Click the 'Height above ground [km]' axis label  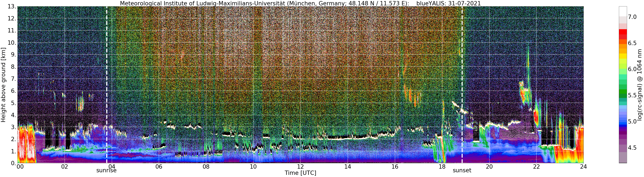3,85
